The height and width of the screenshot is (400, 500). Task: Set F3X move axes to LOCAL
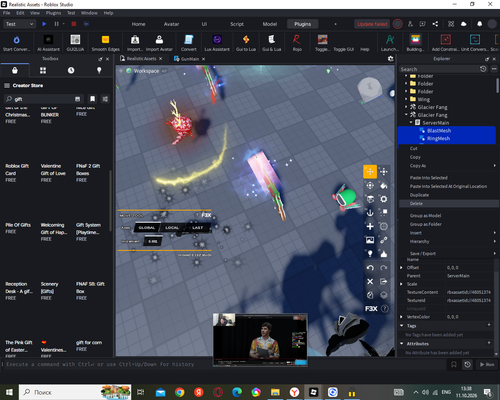pyautogui.click(x=172, y=228)
